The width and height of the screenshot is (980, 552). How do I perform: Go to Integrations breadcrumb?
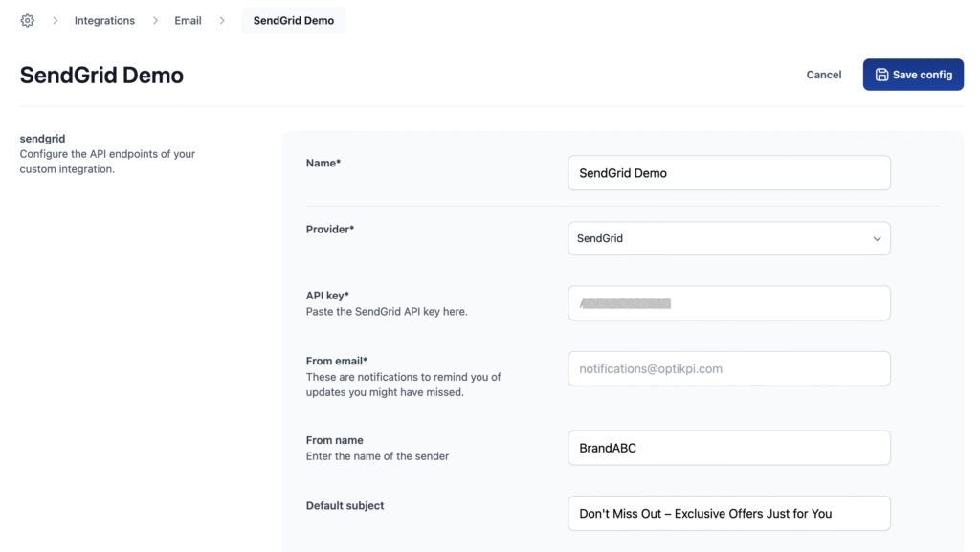[104, 21]
